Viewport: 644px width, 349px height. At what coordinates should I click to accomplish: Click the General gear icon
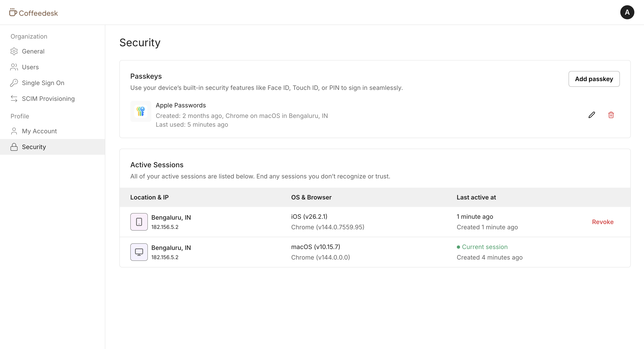tap(14, 51)
